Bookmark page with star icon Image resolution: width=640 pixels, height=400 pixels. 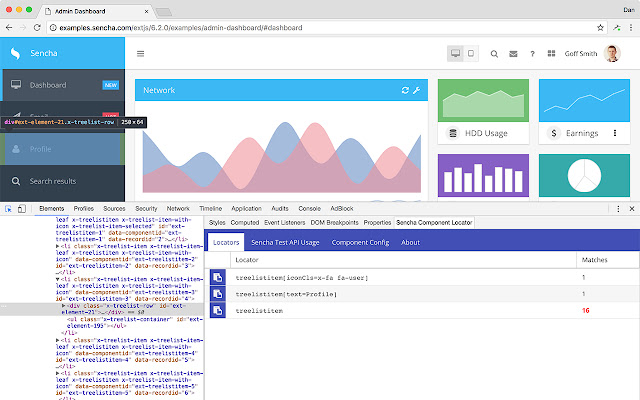click(600, 28)
